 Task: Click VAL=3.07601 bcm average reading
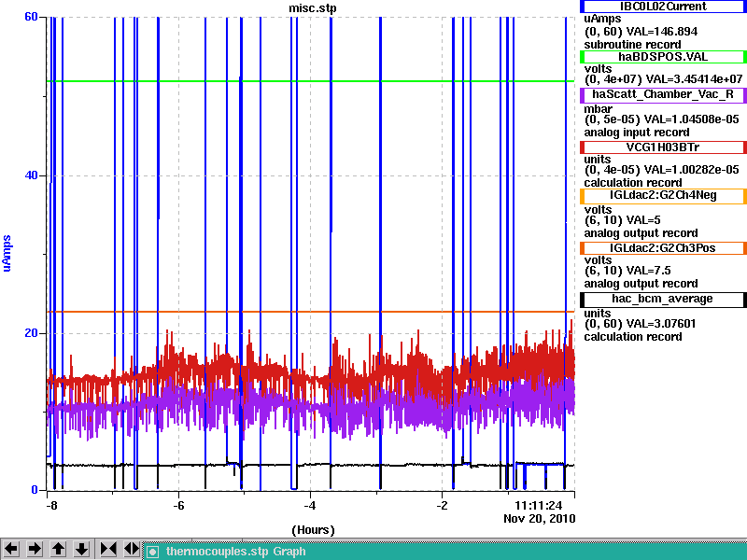pyautogui.click(x=661, y=324)
